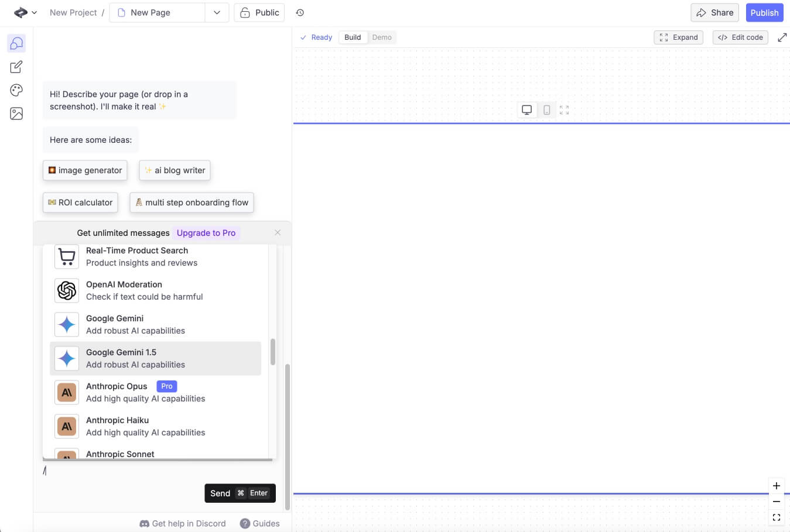Viewport: 790px width, 532px height.
Task: Click the version history clock icon
Action: tap(300, 13)
